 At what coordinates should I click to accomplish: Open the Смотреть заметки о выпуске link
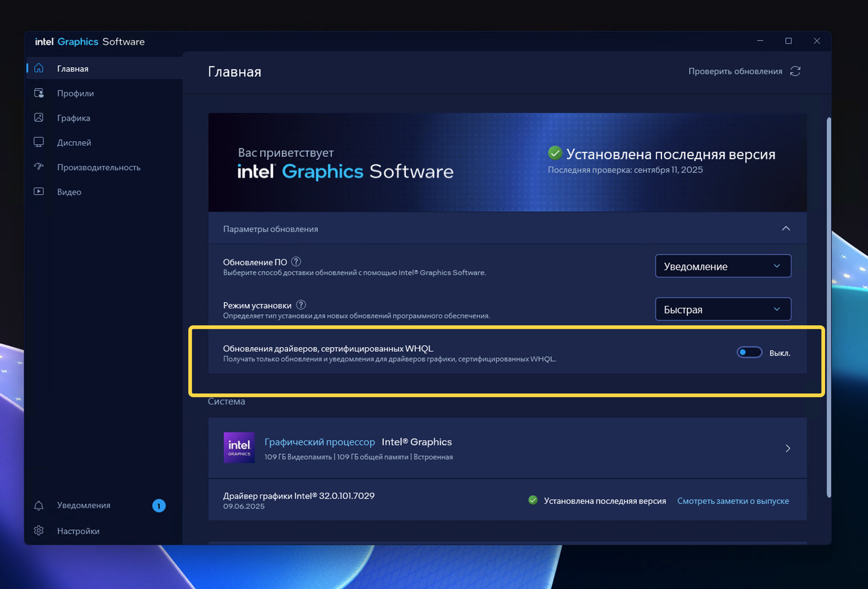tap(733, 500)
